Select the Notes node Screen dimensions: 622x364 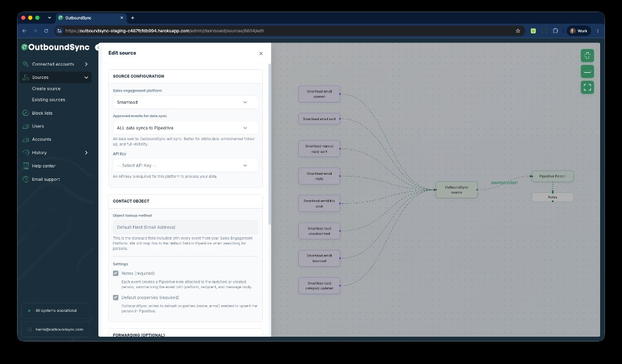click(x=552, y=197)
